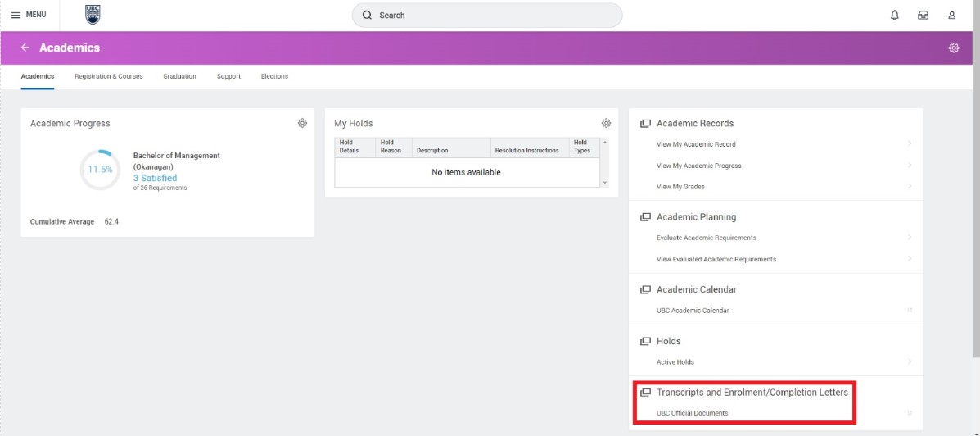The height and width of the screenshot is (436, 980).
Task: Open UBC Academic Calendar link
Action: [693, 311]
